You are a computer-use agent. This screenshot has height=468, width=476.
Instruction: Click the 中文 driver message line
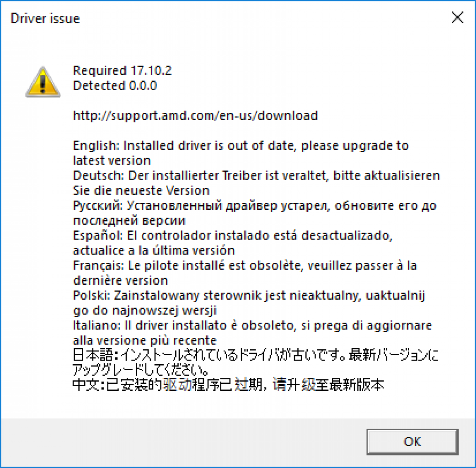pos(228,384)
